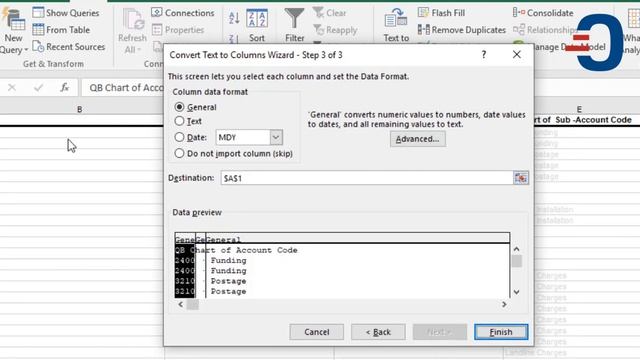Expand the MDY date format dropdown
Viewport: 640px width, 360px height.
pos(276,137)
